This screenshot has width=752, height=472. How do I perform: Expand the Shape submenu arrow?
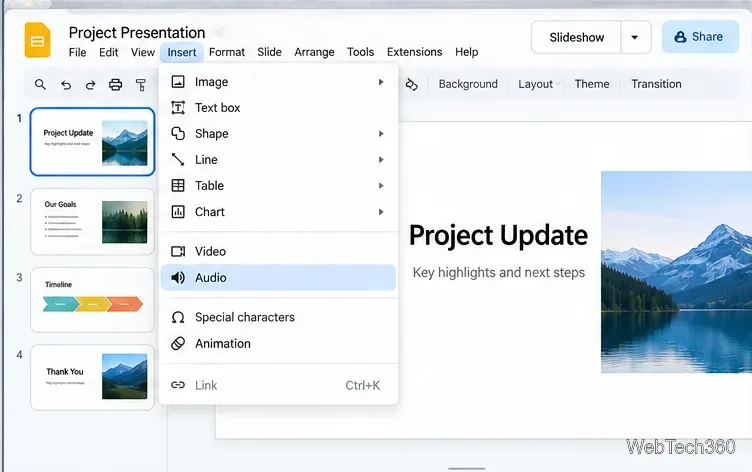381,133
